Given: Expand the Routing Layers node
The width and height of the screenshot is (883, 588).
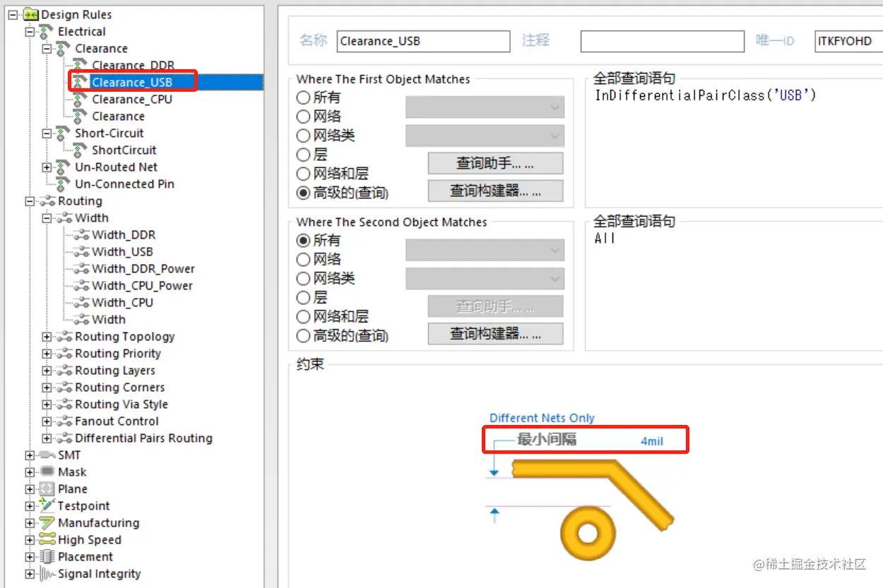Looking at the screenshot, I should tap(47, 371).
